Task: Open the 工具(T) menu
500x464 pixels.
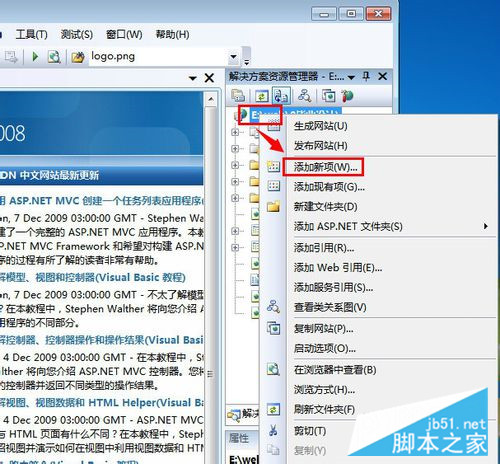Action: click(32, 34)
